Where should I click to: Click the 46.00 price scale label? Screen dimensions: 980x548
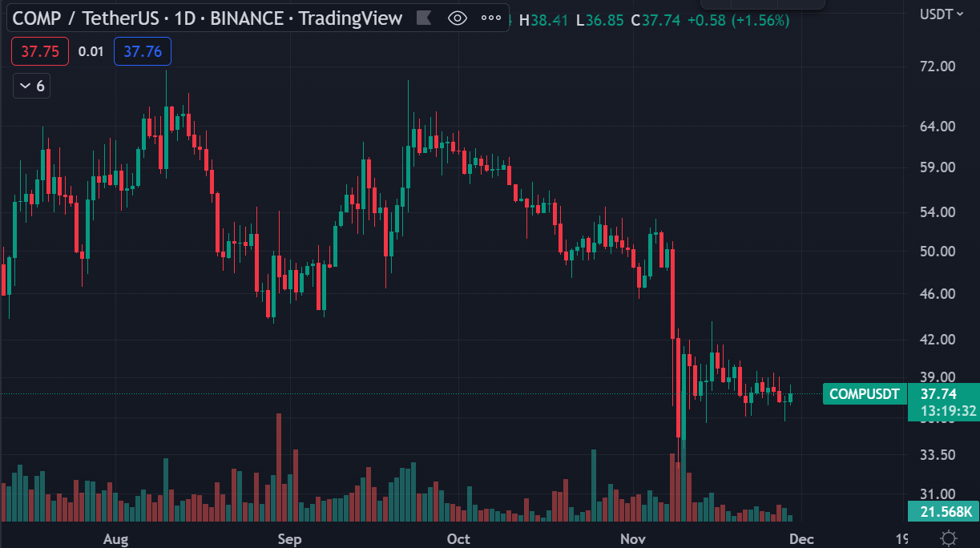click(938, 293)
